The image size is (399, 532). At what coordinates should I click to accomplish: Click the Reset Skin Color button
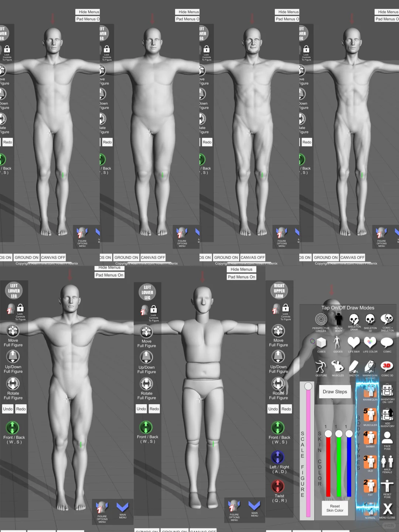(335, 508)
